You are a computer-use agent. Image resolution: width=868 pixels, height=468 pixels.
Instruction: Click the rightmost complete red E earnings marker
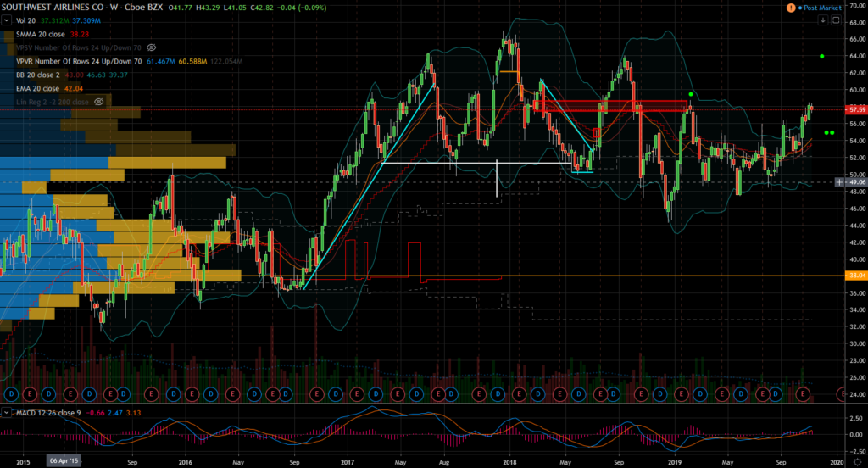pyautogui.click(x=803, y=393)
